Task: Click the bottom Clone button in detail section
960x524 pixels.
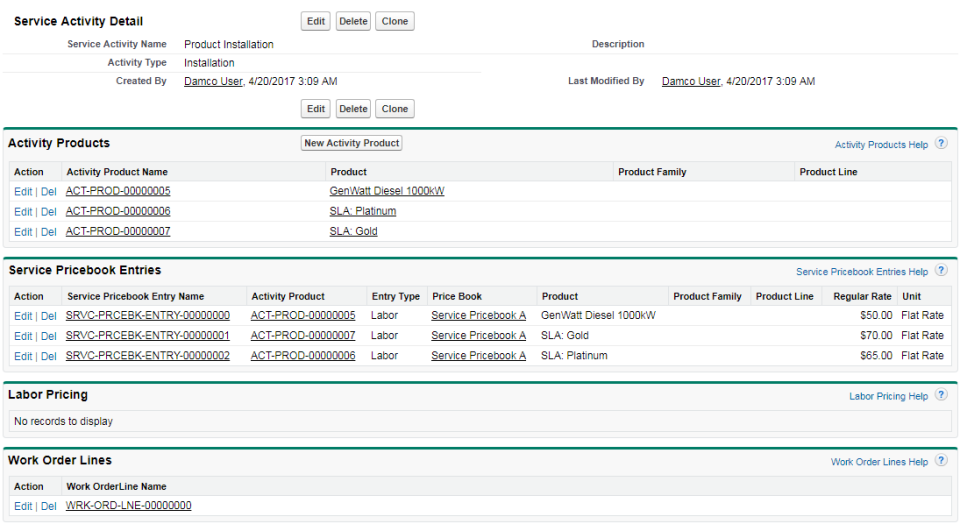Action: point(395,109)
